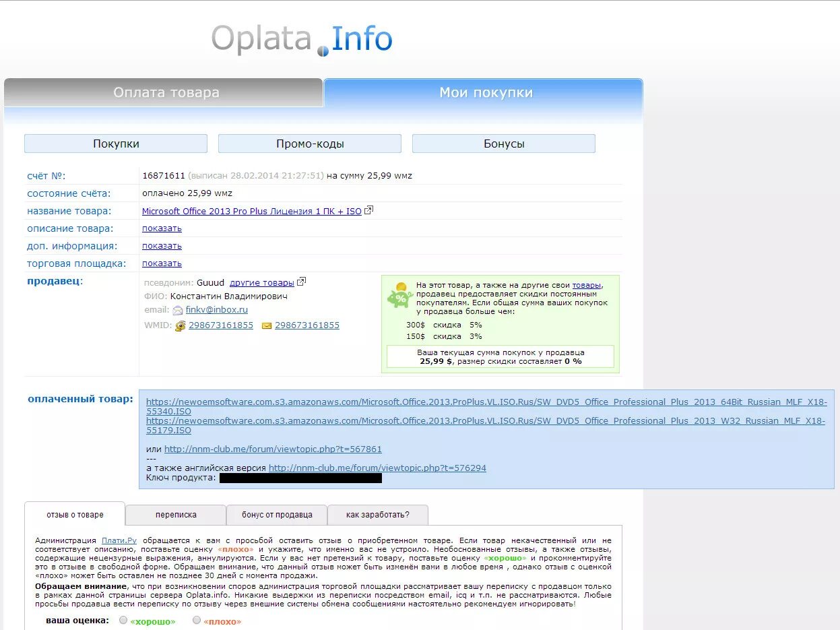The height and width of the screenshot is (630, 840).
Task: Click the оплаченный товар label
Action: (x=80, y=399)
